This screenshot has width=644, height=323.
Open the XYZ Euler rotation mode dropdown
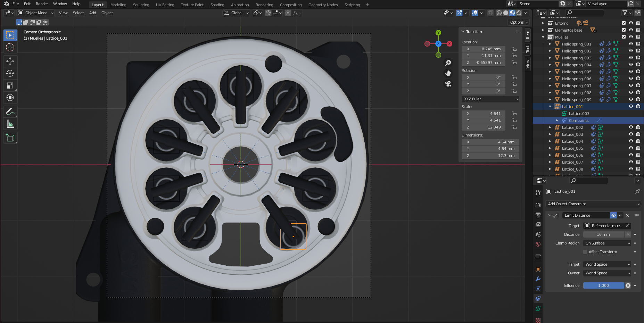pyautogui.click(x=490, y=99)
